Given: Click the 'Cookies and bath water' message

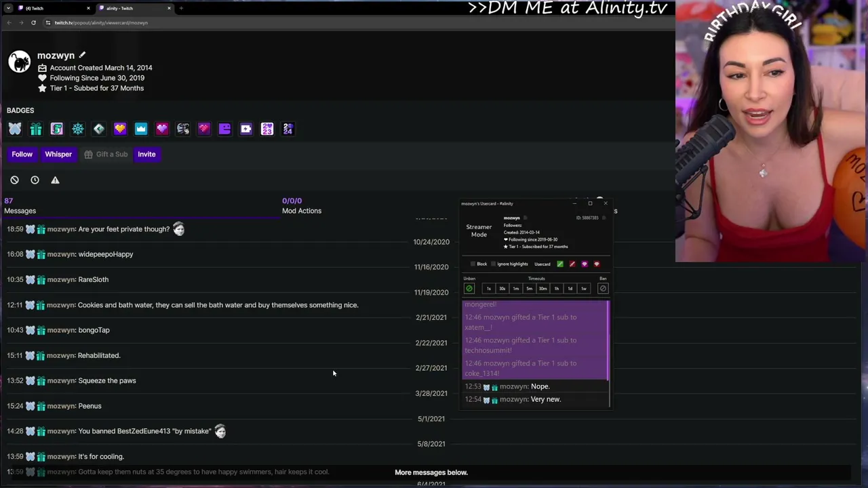Looking at the screenshot, I should click(x=218, y=305).
